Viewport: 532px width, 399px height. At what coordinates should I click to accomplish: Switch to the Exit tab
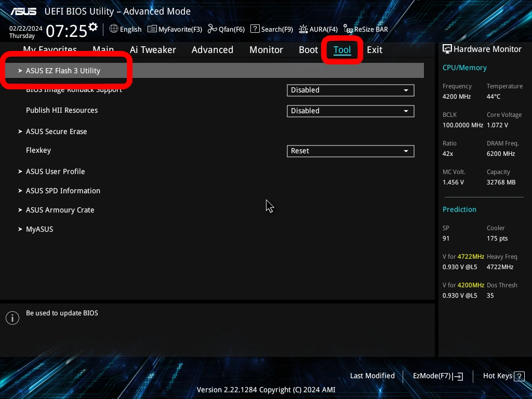click(x=375, y=50)
